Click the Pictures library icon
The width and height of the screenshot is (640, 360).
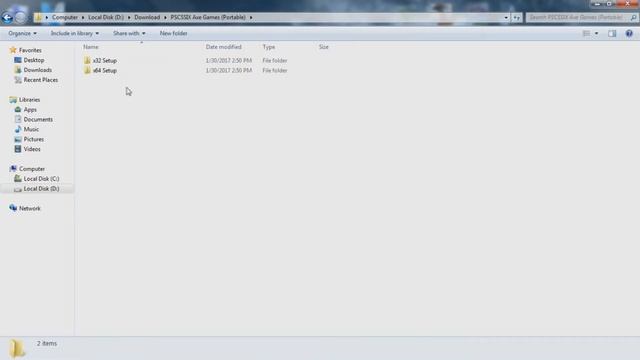(18, 139)
